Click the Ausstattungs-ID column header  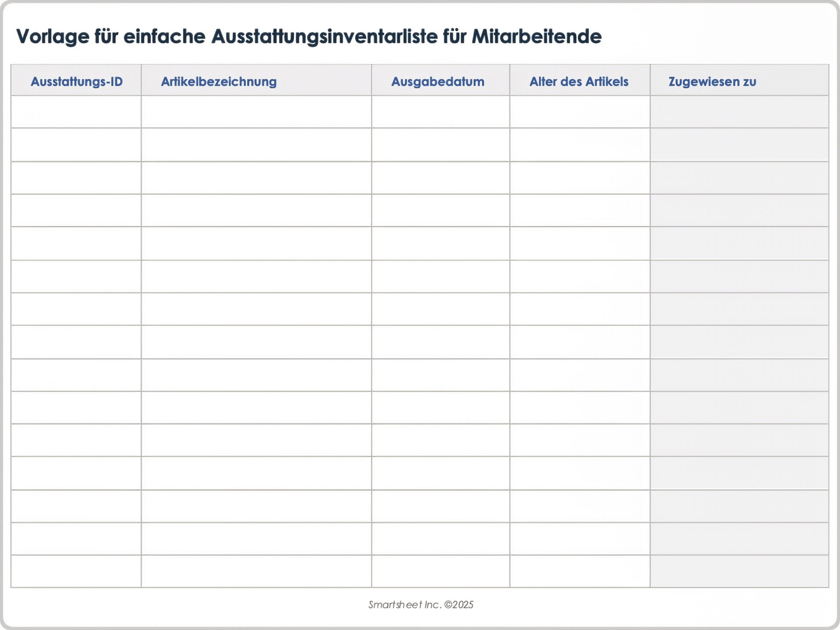(x=77, y=81)
